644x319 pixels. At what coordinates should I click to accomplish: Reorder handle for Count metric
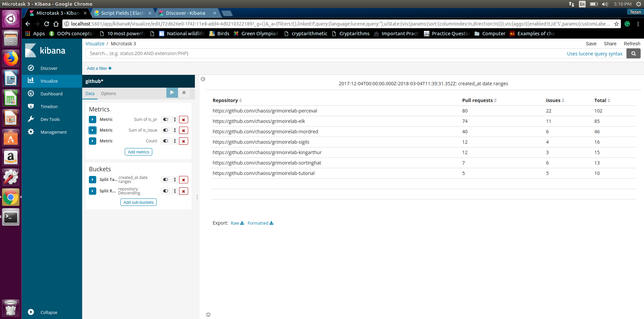point(175,141)
